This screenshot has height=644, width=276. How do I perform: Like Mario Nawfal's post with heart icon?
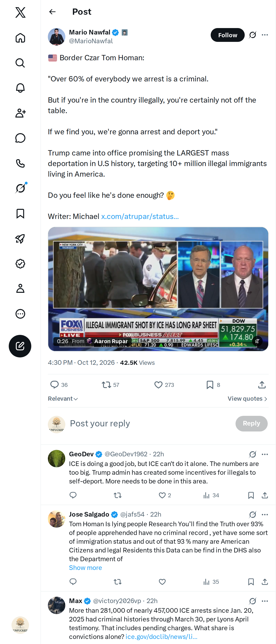pyautogui.click(x=158, y=385)
